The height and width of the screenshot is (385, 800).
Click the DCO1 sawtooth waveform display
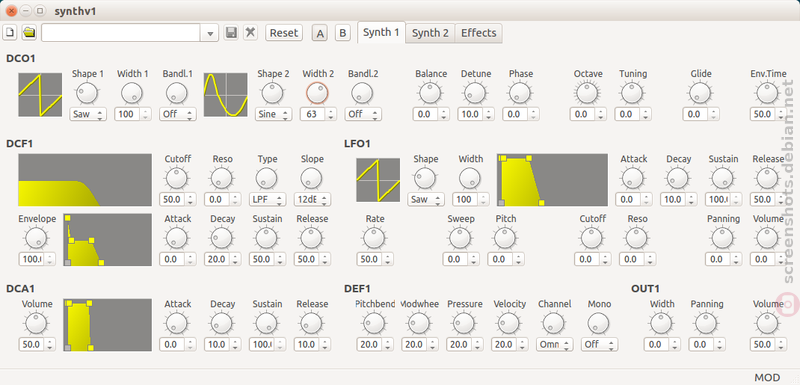pyautogui.click(x=40, y=95)
